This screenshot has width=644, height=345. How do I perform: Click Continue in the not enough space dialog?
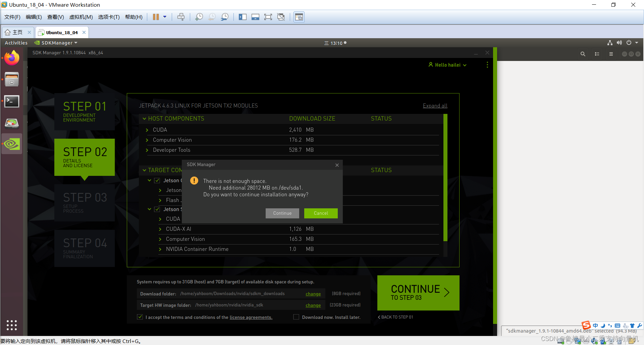(x=282, y=213)
